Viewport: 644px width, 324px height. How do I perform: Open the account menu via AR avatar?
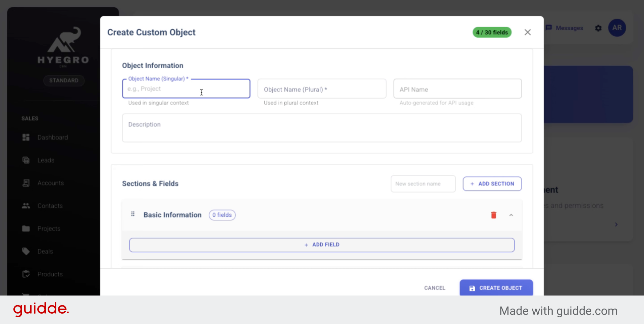pos(617,28)
